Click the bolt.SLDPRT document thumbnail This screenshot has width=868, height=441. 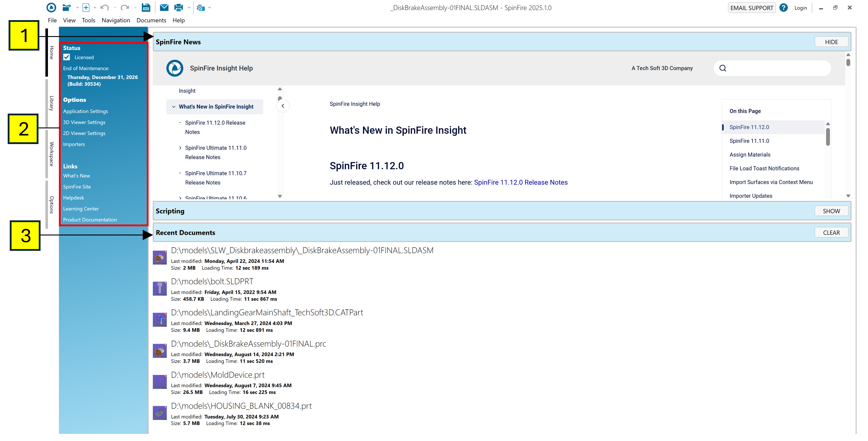click(160, 288)
